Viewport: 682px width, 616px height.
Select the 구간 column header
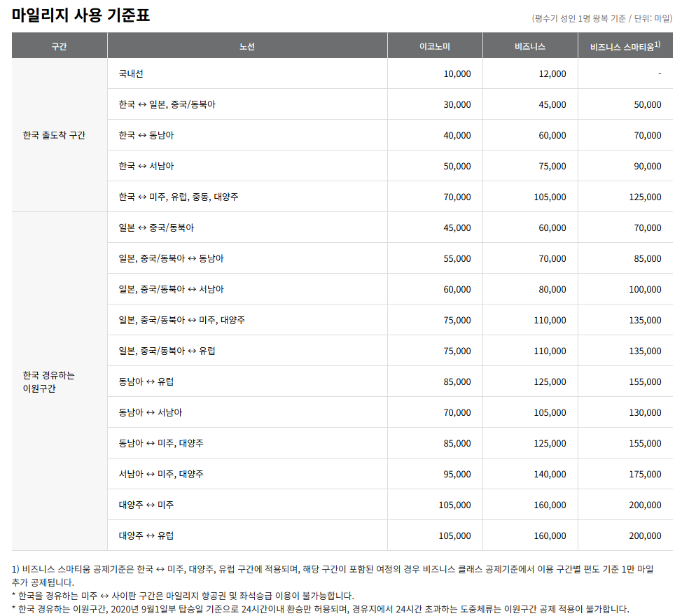[x=59, y=46]
